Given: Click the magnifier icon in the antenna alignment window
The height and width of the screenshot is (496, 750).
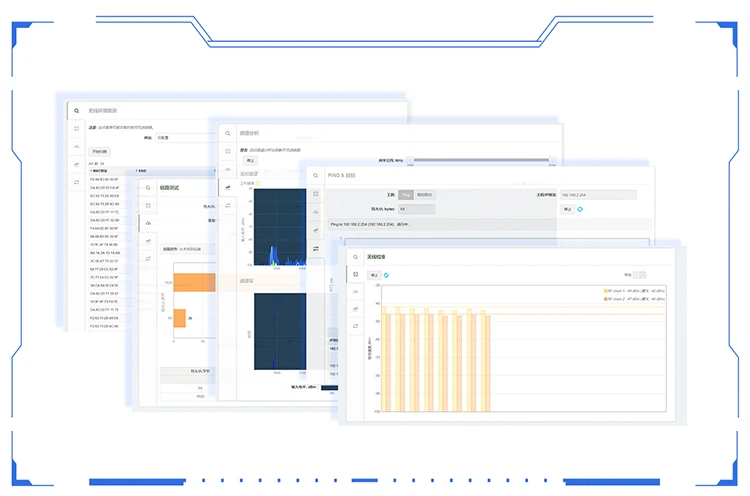Looking at the screenshot, I should click(x=355, y=257).
